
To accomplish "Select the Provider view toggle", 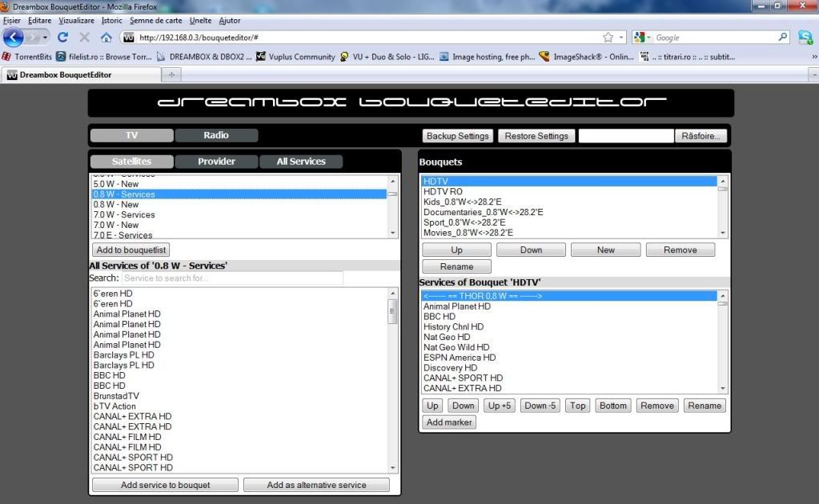I will (216, 162).
